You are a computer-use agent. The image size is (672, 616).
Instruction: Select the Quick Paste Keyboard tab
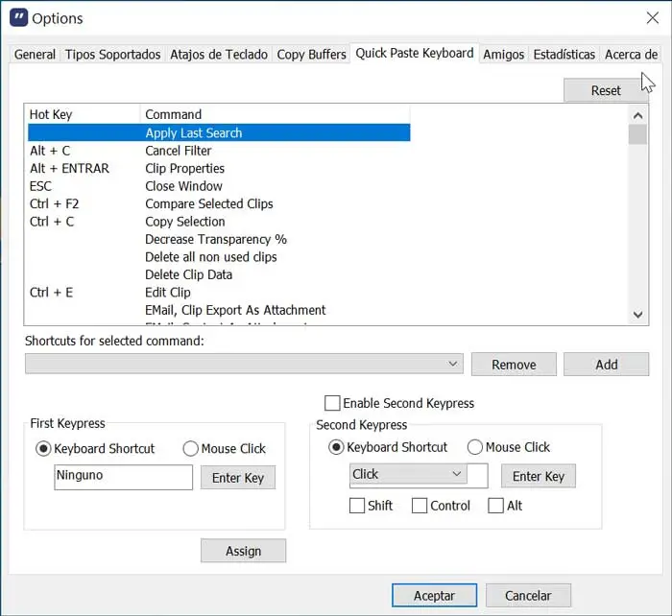415,53
